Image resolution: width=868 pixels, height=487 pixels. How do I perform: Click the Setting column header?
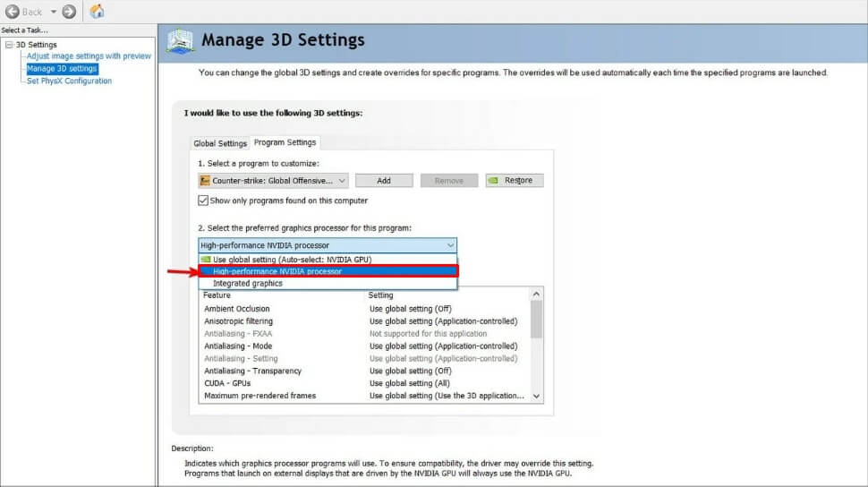tap(380, 295)
